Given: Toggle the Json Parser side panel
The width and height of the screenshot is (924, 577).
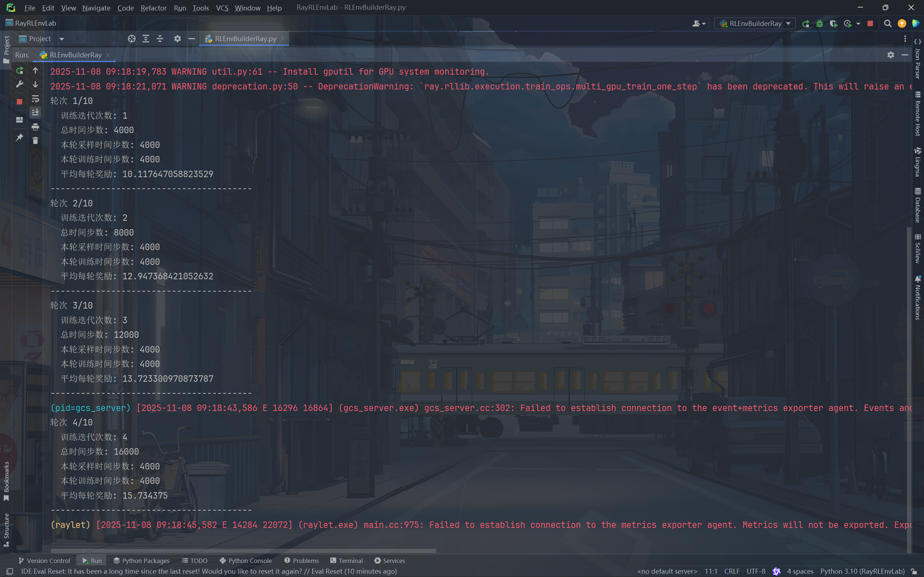Looking at the screenshot, I should pyautogui.click(x=918, y=58).
